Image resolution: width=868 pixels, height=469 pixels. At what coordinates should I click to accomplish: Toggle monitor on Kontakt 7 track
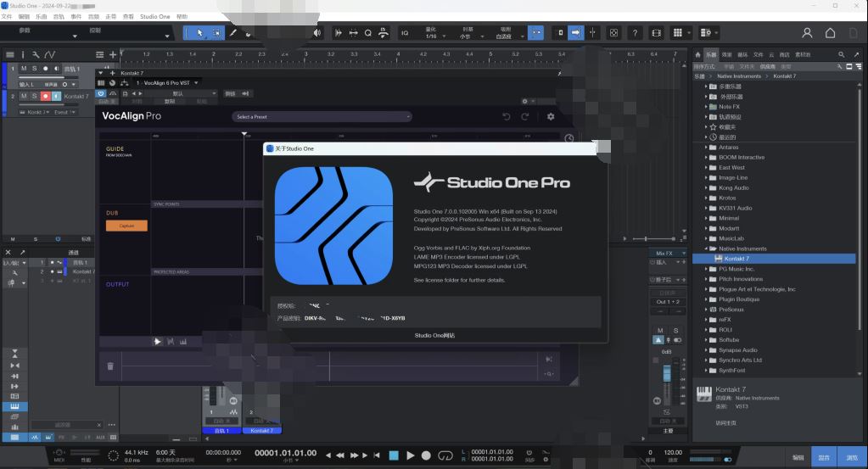point(56,96)
